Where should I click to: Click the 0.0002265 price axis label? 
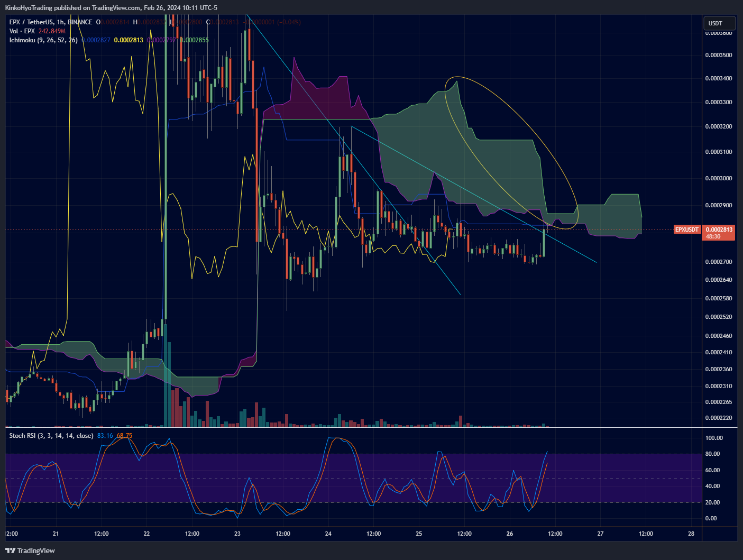pos(719,402)
